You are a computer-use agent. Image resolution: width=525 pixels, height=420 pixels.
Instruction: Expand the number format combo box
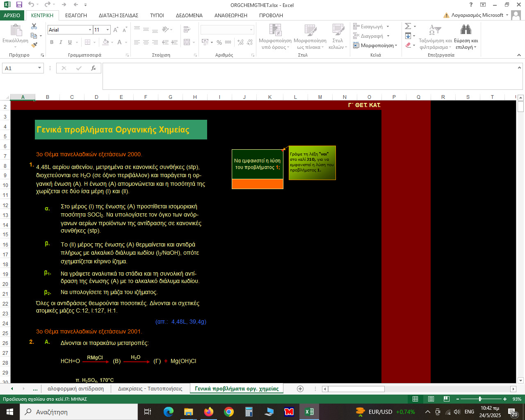(251, 30)
